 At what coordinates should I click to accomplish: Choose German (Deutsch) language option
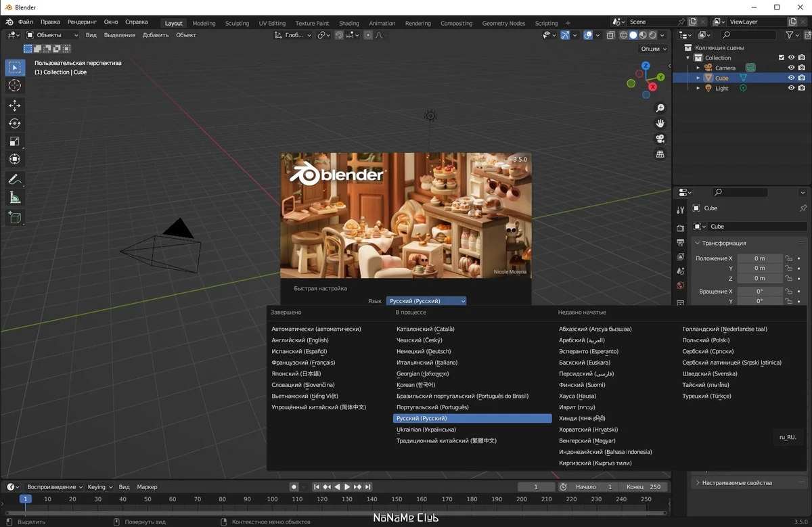click(424, 352)
